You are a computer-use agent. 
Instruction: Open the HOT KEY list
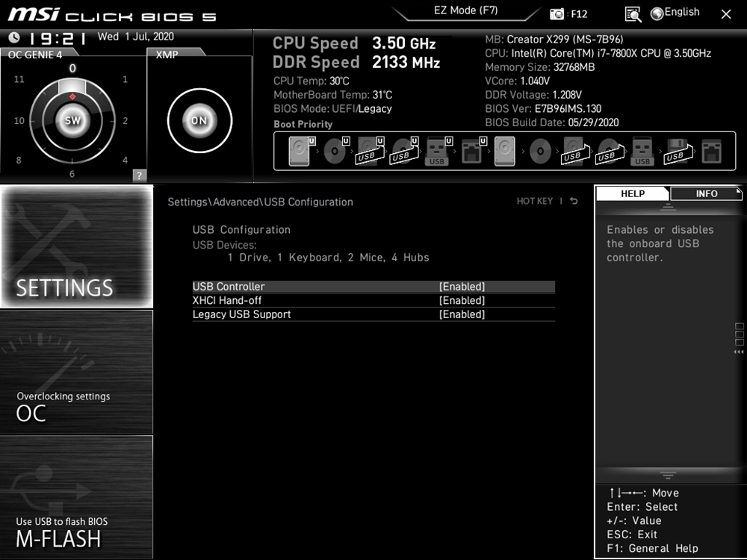(x=535, y=201)
